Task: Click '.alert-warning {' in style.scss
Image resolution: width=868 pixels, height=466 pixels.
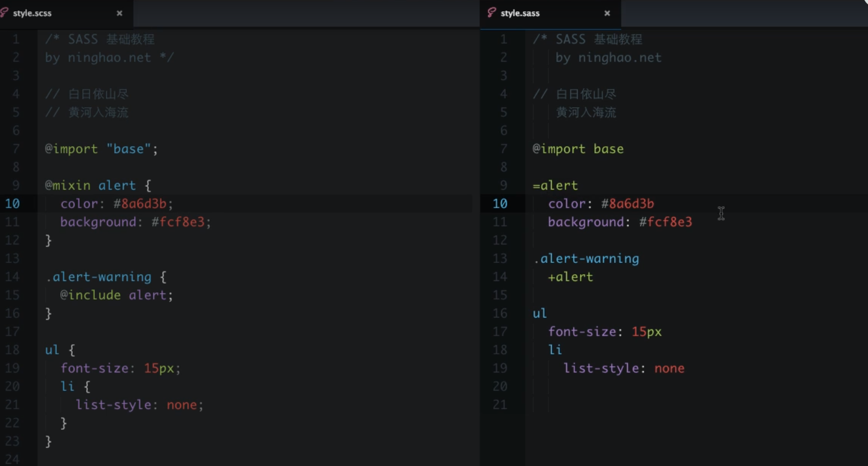Action: (x=105, y=277)
